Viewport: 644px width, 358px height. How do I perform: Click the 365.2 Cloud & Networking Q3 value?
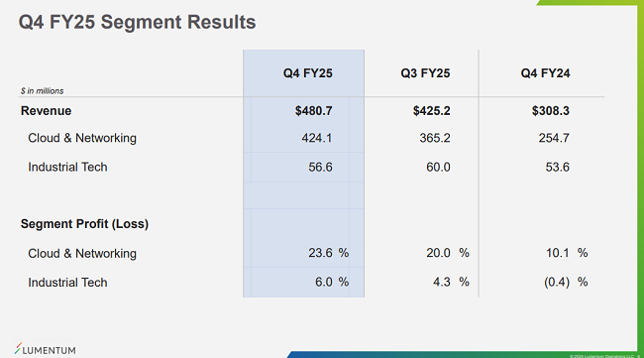click(x=435, y=138)
